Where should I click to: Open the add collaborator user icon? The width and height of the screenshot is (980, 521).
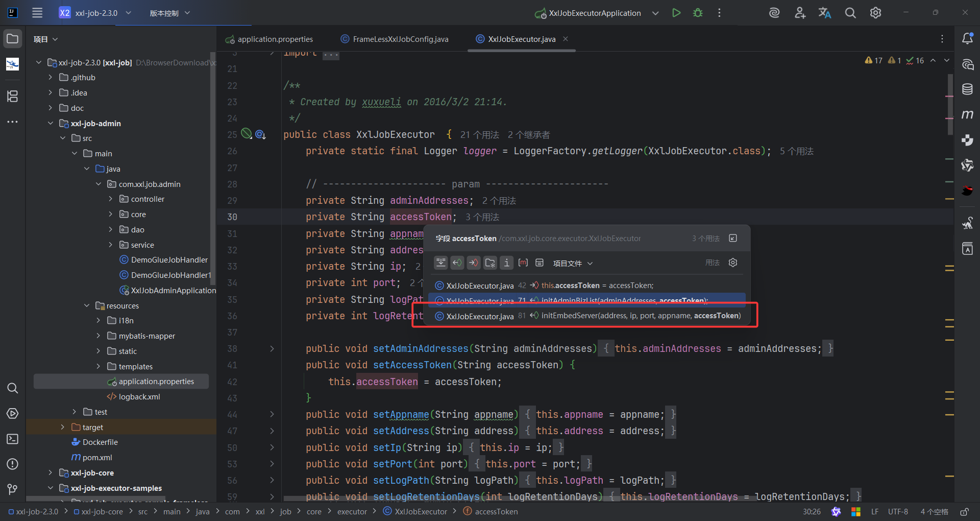tap(800, 13)
